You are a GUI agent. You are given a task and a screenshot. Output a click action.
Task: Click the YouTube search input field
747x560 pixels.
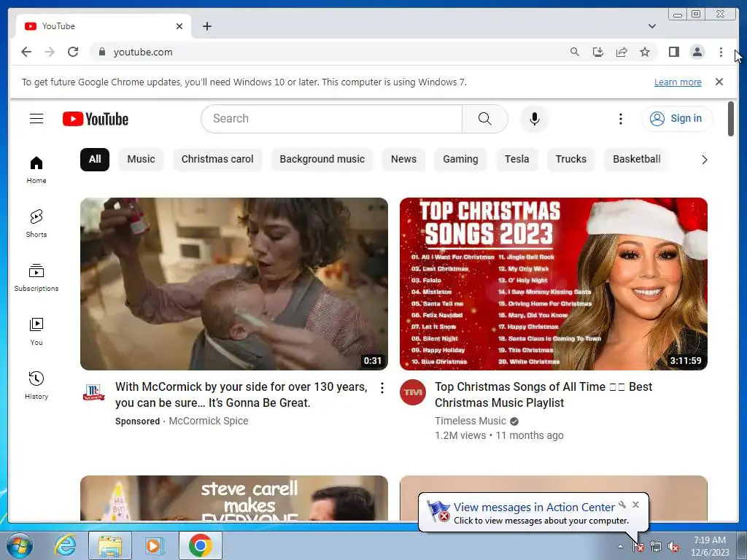coord(332,119)
